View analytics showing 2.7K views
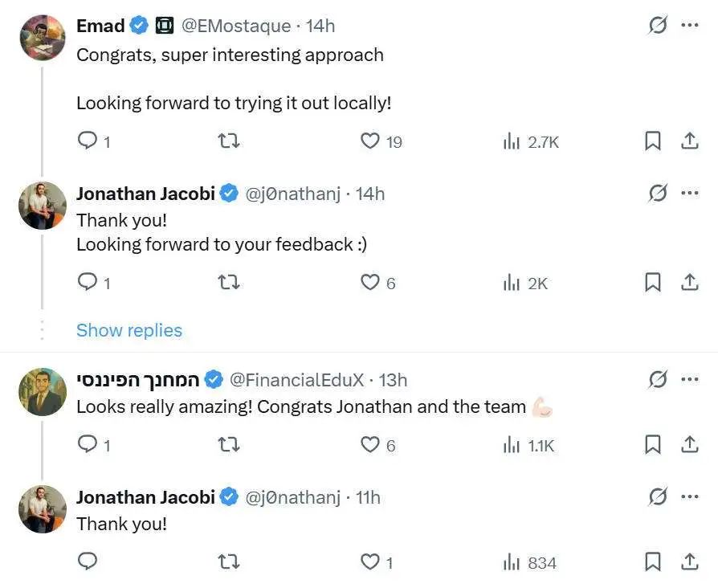This screenshot has height=588, width=718. point(531,141)
